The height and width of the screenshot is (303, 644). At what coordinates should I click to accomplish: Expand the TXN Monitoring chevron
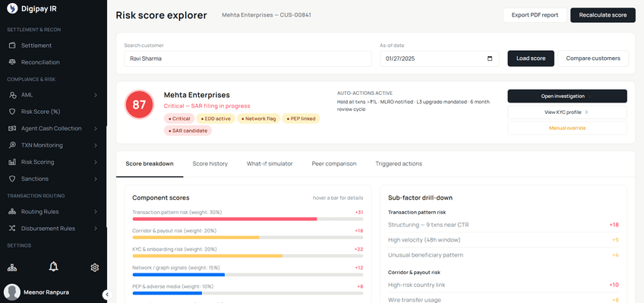pos(95,145)
